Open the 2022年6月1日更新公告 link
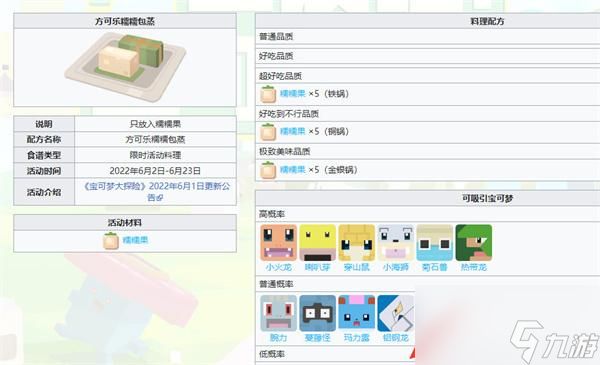This screenshot has height=365, width=600. (x=157, y=192)
